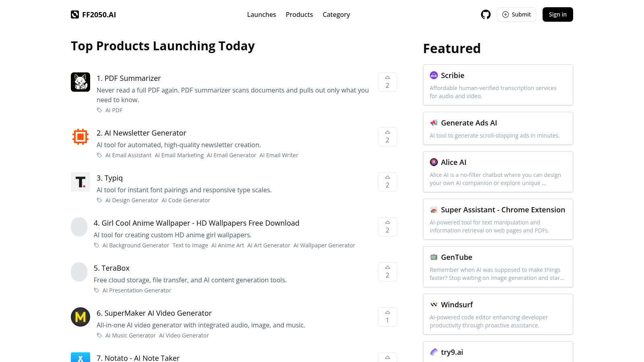644x362 pixels.
Task: Open the Scribie featured card description
Action: 493,92
